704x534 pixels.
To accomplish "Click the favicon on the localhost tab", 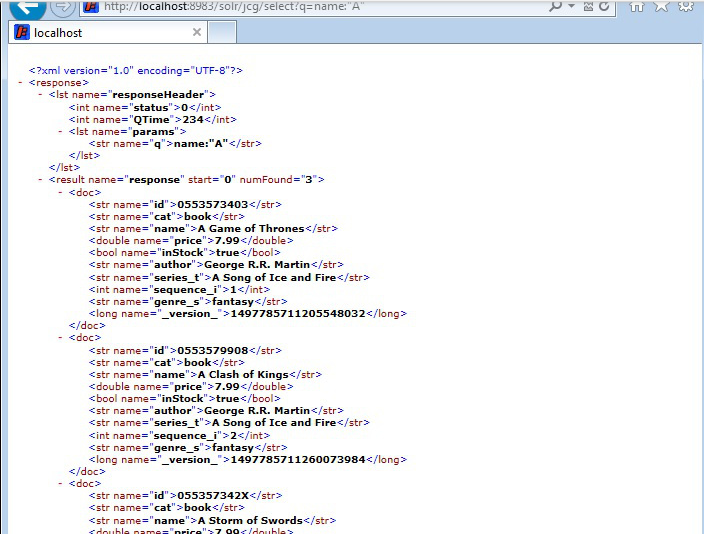I will click(22, 32).
